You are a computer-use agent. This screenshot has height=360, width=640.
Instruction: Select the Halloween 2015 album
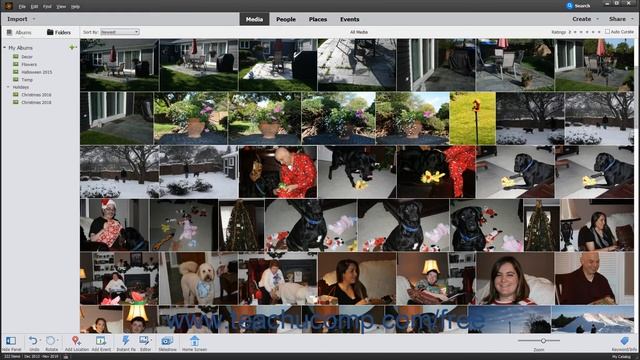(x=36, y=72)
